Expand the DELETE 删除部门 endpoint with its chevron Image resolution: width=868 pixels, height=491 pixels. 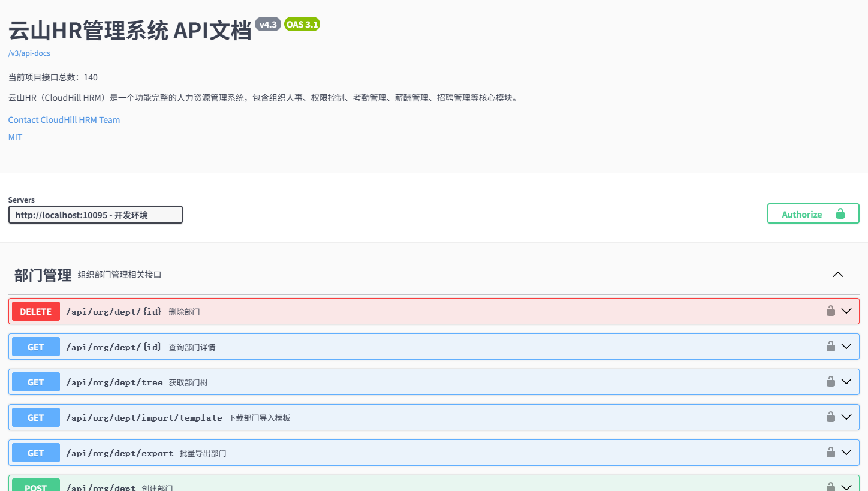pyautogui.click(x=846, y=311)
